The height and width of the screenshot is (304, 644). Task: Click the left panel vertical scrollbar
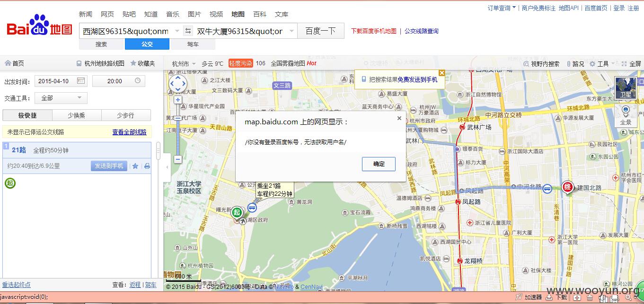coord(158,150)
